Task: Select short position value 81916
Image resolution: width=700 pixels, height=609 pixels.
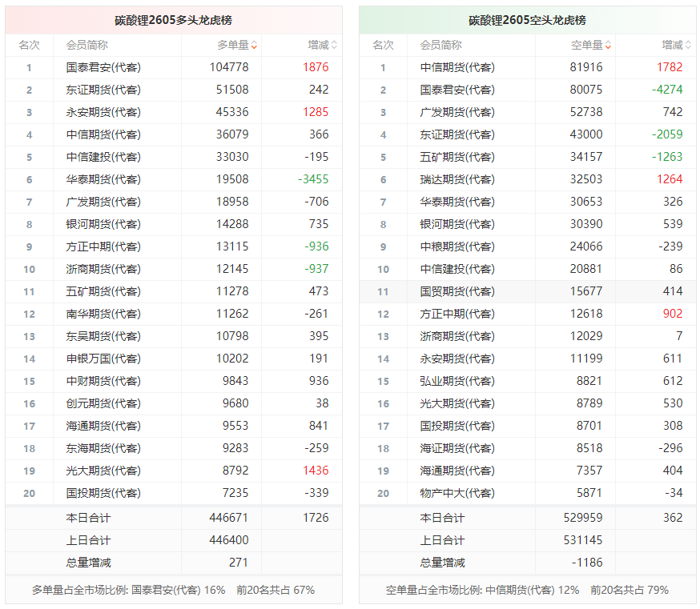Action: 586,67
